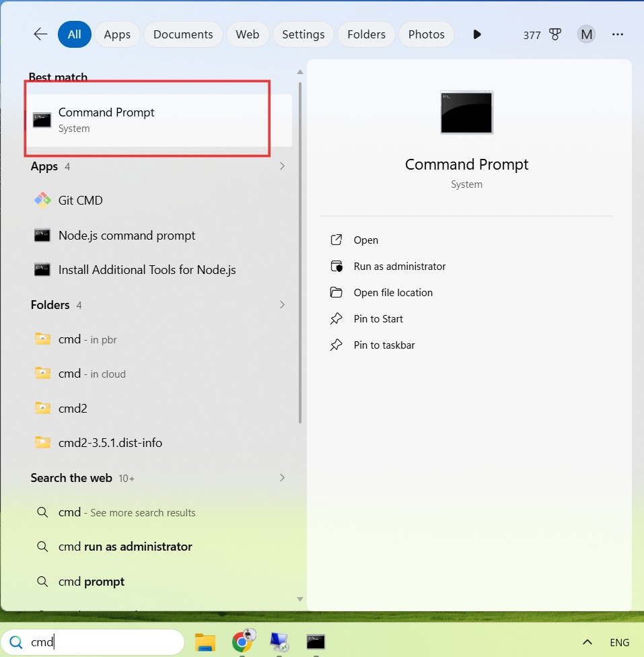Click the ENG language indicator

[619, 642]
